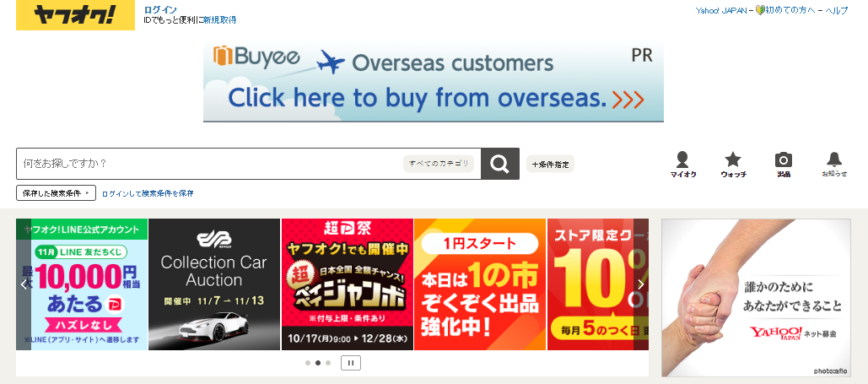
Task: Open the お知らせ bell notifications icon
Action: (833, 165)
